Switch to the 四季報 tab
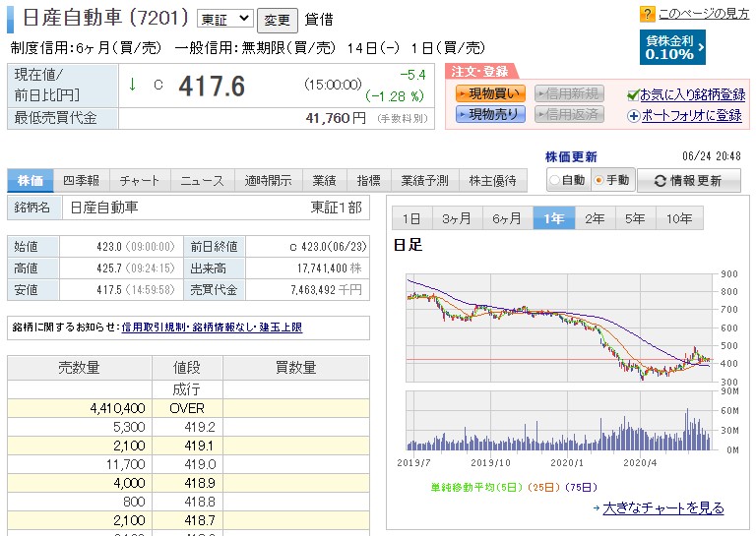 pos(82,181)
